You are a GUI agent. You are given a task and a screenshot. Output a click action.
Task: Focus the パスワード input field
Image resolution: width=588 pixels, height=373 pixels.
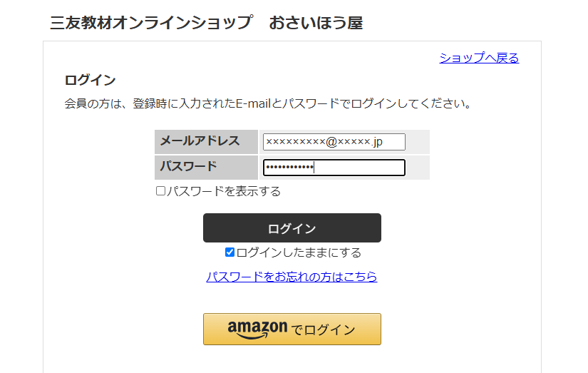tap(334, 168)
